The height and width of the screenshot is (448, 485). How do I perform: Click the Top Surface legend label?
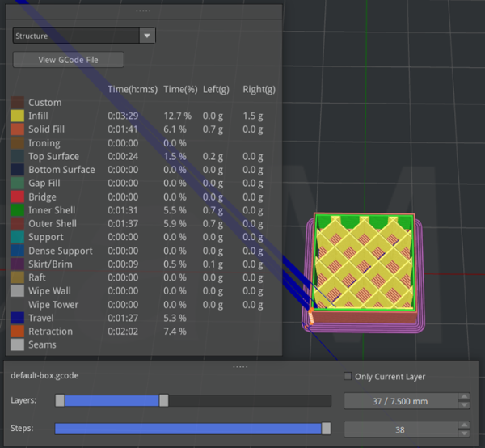[53, 156]
